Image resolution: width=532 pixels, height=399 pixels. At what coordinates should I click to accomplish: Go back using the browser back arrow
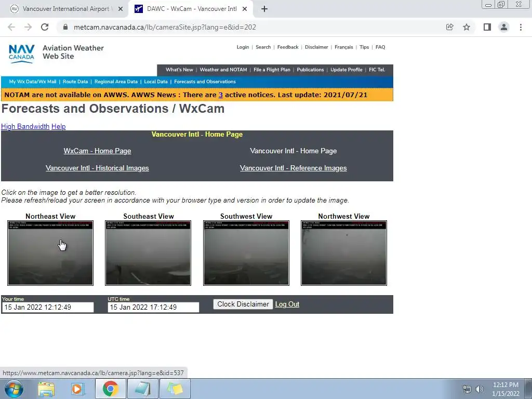tap(11, 27)
